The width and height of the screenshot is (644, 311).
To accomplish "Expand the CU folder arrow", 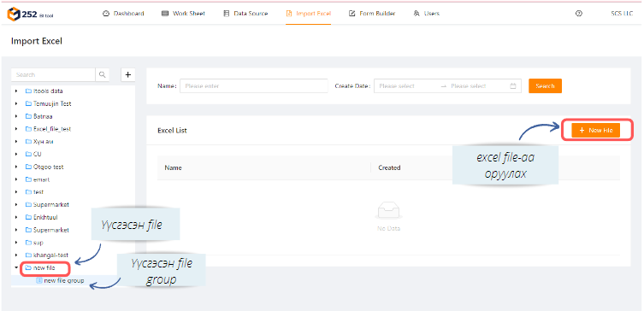I will tap(16, 155).
